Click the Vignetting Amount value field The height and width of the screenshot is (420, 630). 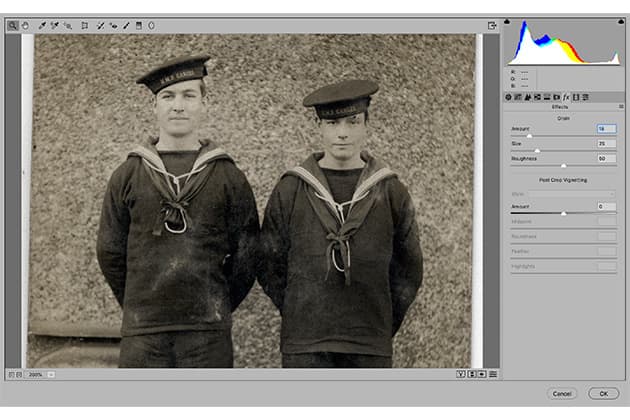click(606, 206)
